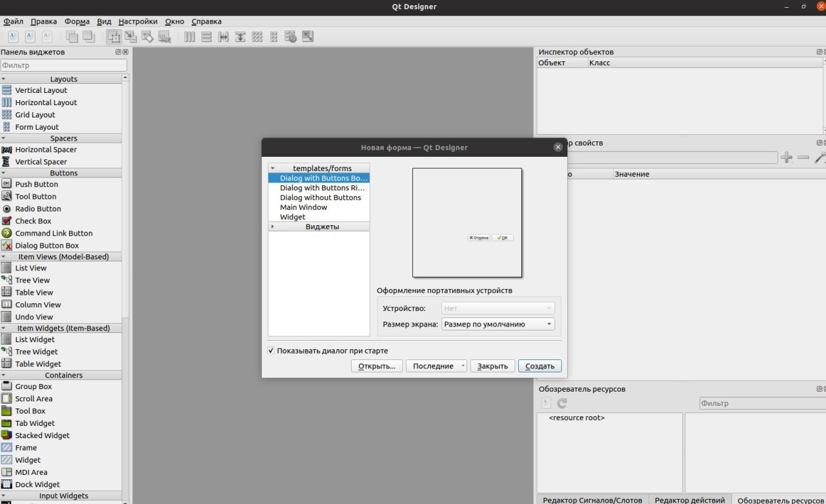Screen dimensions: 826x504
Task: Click the remove dynamic property minus icon
Action: click(x=803, y=157)
